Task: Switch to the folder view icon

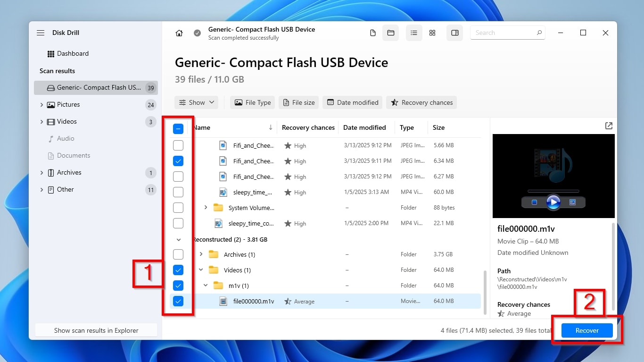Action: (390, 33)
